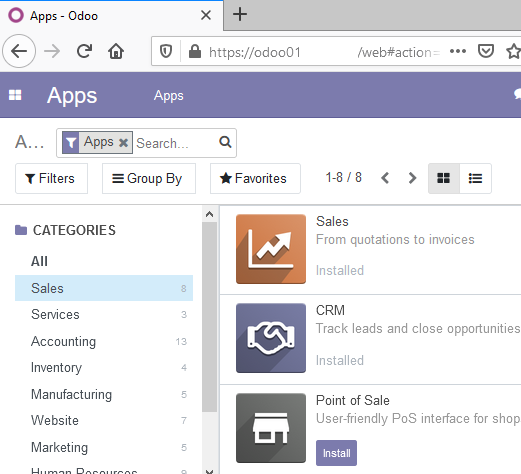Select the Inventory category

pyautogui.click(x=104, y=368)
